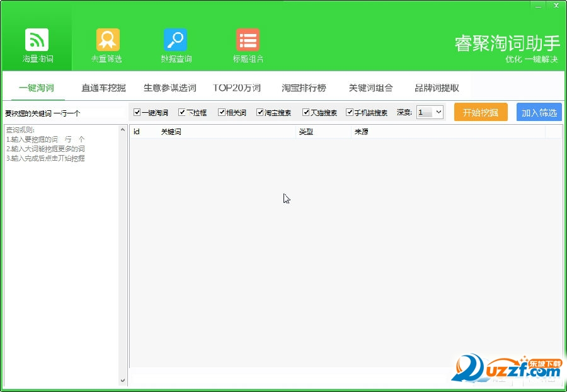Select the 淘宝排行榜 tab
The width and height of the screenshot is (567, 392).
point(304,88)
